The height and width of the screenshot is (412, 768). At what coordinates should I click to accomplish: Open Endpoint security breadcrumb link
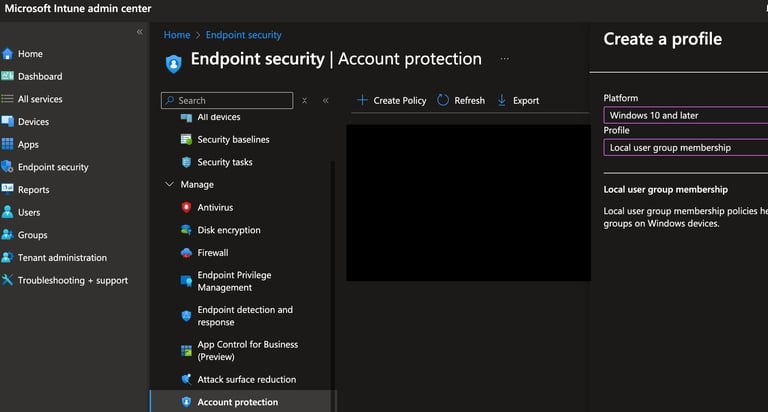coord(243,35)
